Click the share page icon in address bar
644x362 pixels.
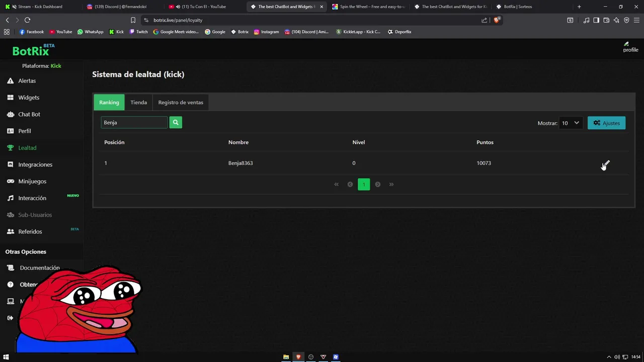click(x=484, y=20)
